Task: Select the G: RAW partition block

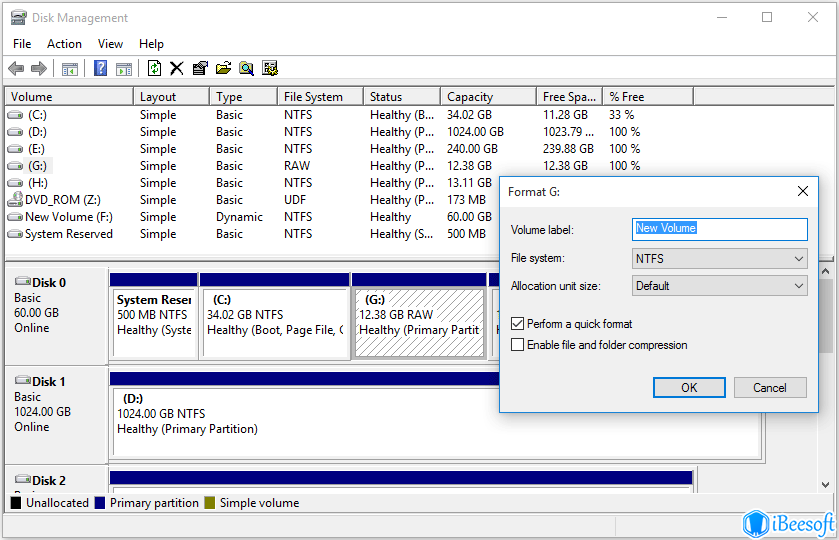Action: coord(419,322)
